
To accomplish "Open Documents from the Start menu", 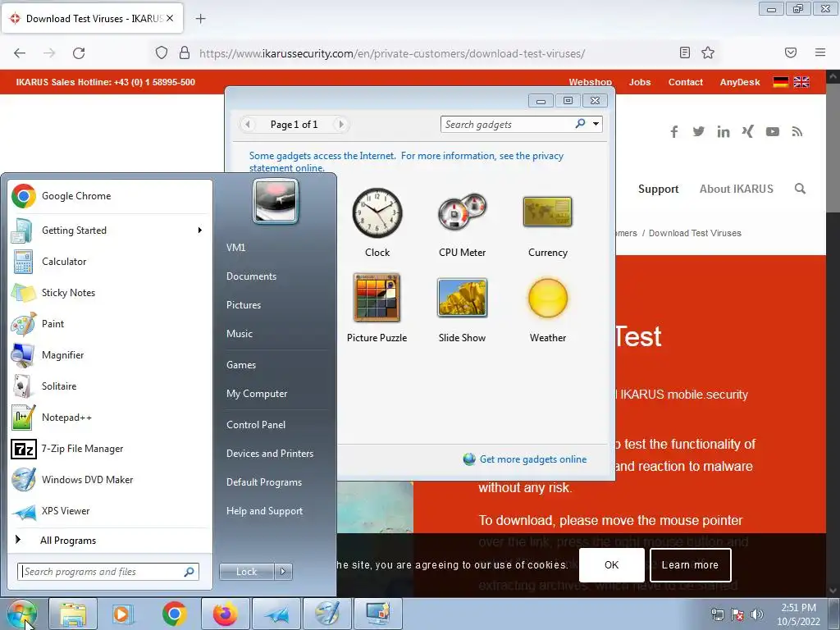I will pos(251,276).
